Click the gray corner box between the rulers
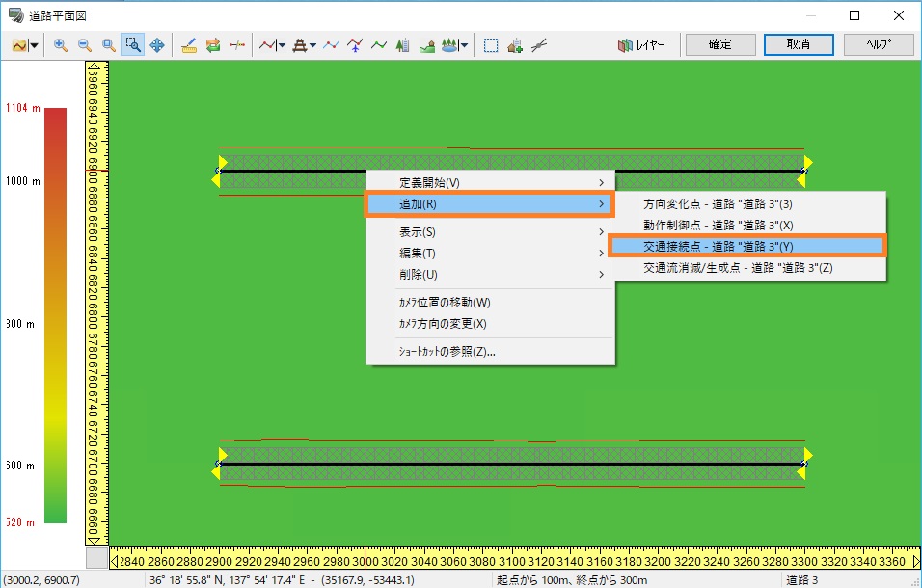922x588 pixels. pyautogui.click(x=97, y=557)
